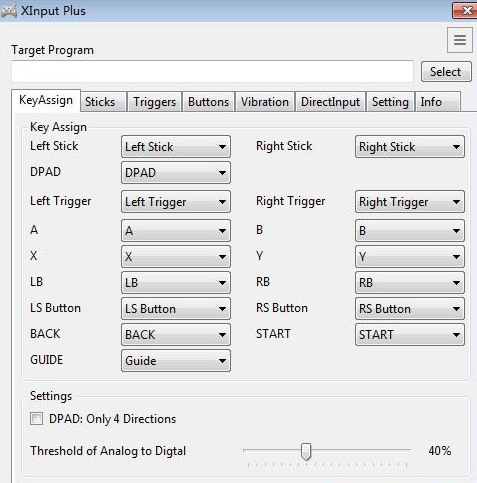
Task: Open the hamburger menu button
Action: (x=460, y=40)
